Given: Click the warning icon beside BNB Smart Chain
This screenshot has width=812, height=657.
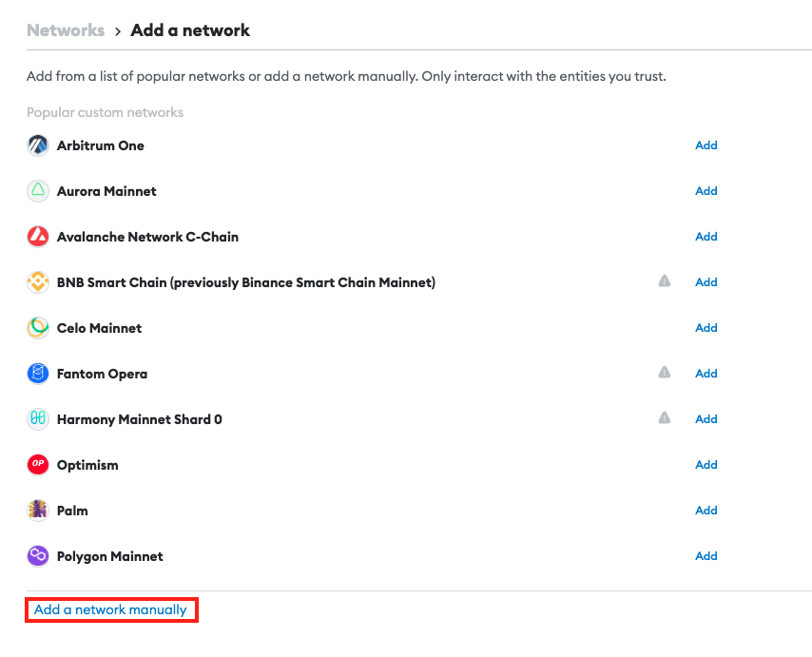Looking at the screenshot, I should point(665,281).
